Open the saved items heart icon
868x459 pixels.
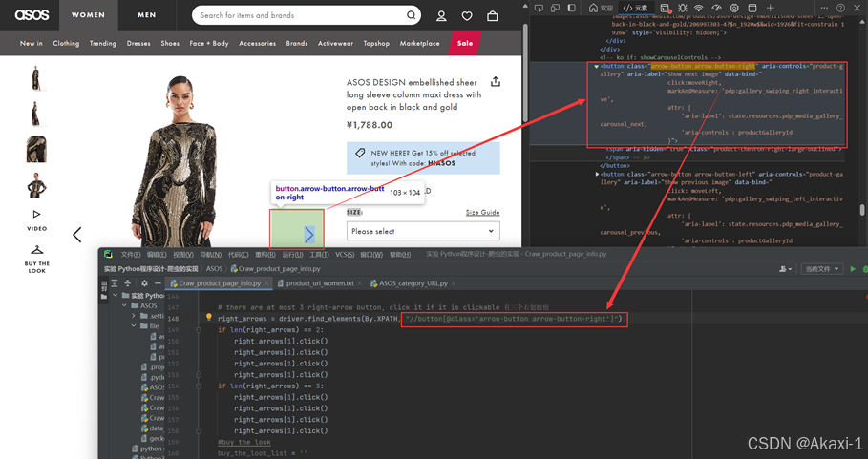pos(467,16)
